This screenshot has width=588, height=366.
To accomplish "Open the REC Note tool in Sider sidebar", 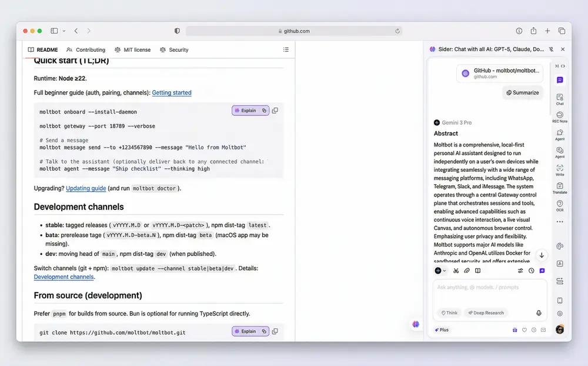I will (560, 117).
